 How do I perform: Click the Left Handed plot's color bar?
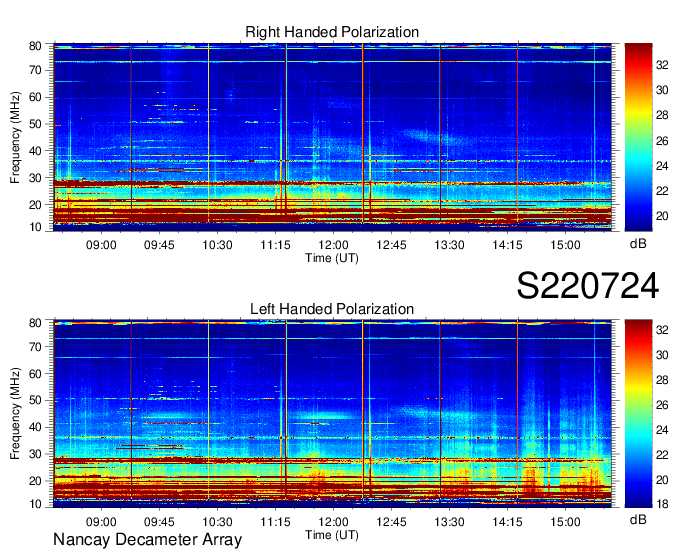point(638,414)
